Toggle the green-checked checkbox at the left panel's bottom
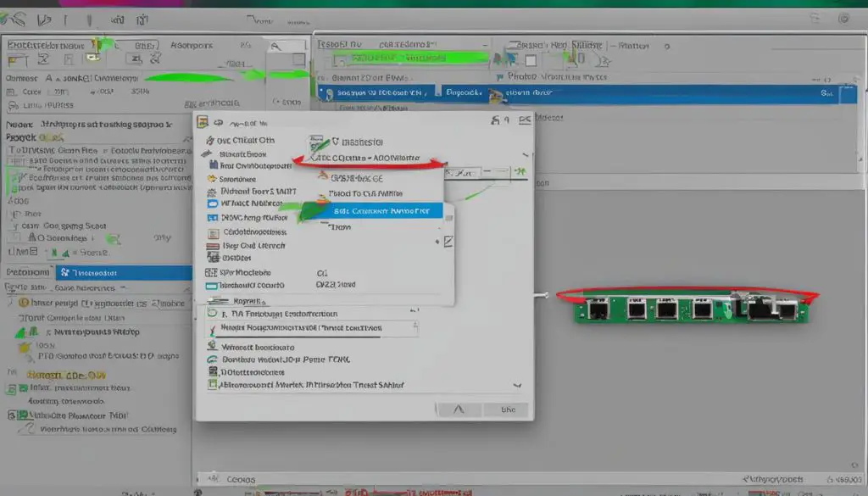 click(13, 415)
